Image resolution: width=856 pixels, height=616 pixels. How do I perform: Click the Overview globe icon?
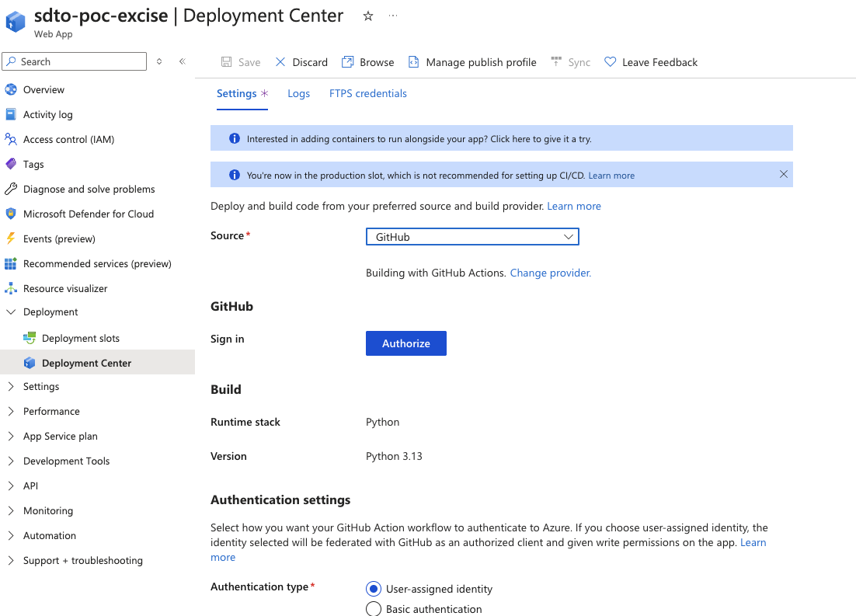[x=10, y=89]
